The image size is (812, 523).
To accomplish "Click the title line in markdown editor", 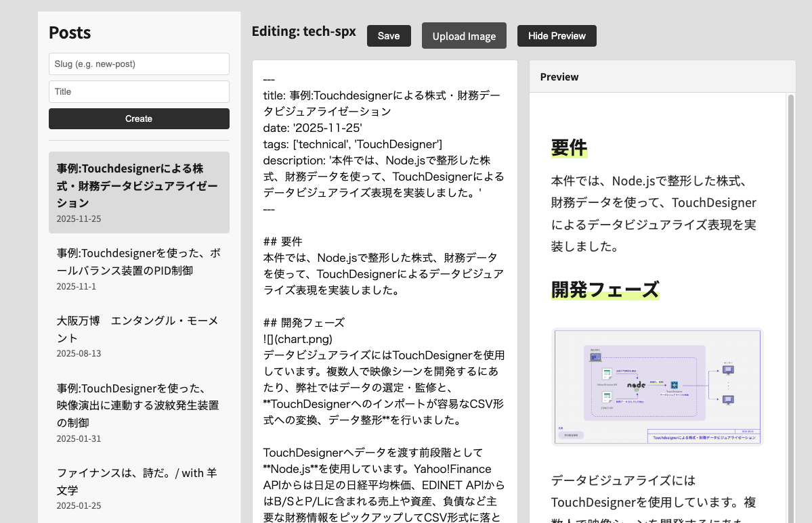I will tap(381, 96).
